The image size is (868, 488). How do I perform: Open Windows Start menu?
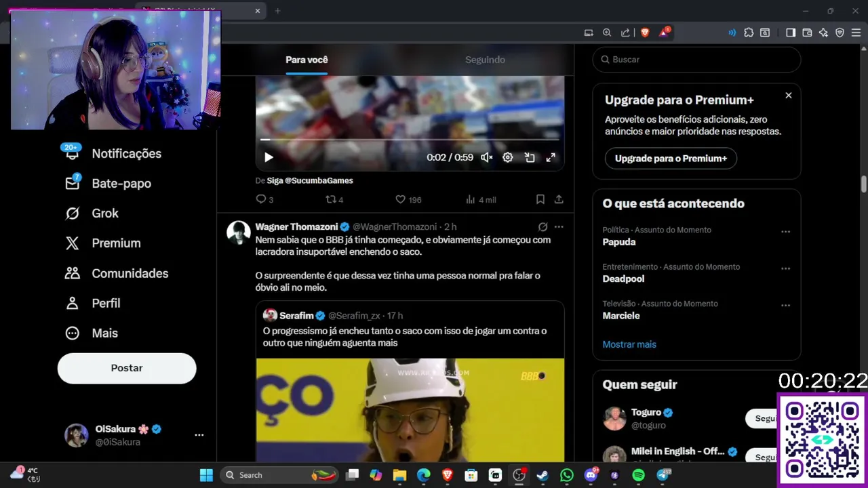[x=206, y=475]
